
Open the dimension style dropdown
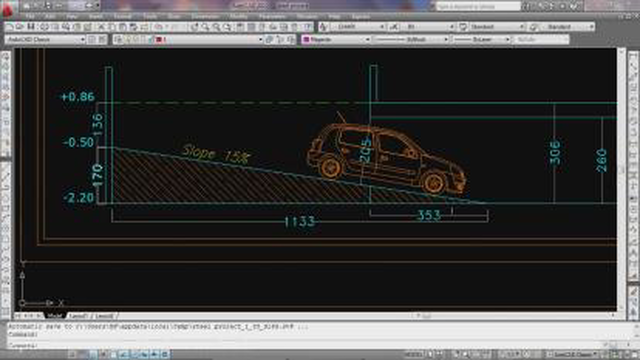point(427,27)
